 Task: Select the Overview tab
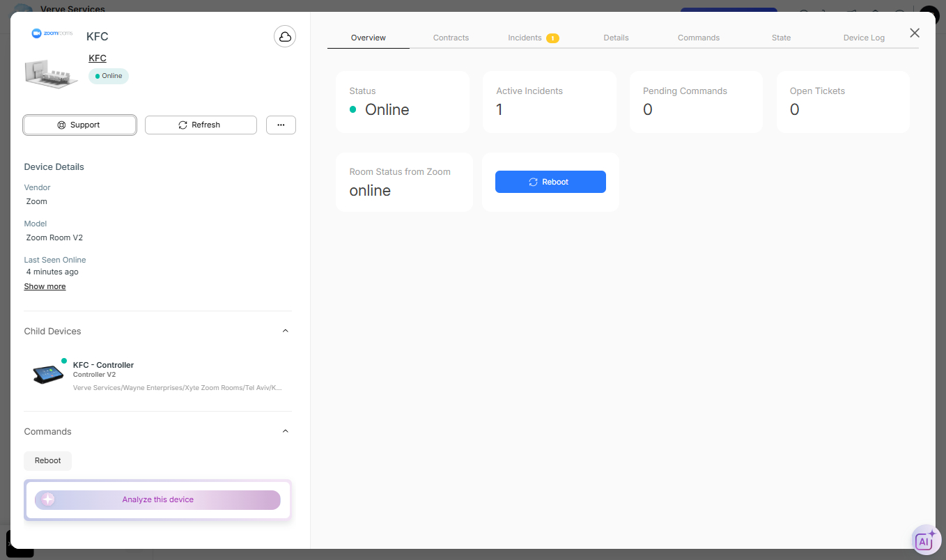pyautogui.click(x=369, y=38)
